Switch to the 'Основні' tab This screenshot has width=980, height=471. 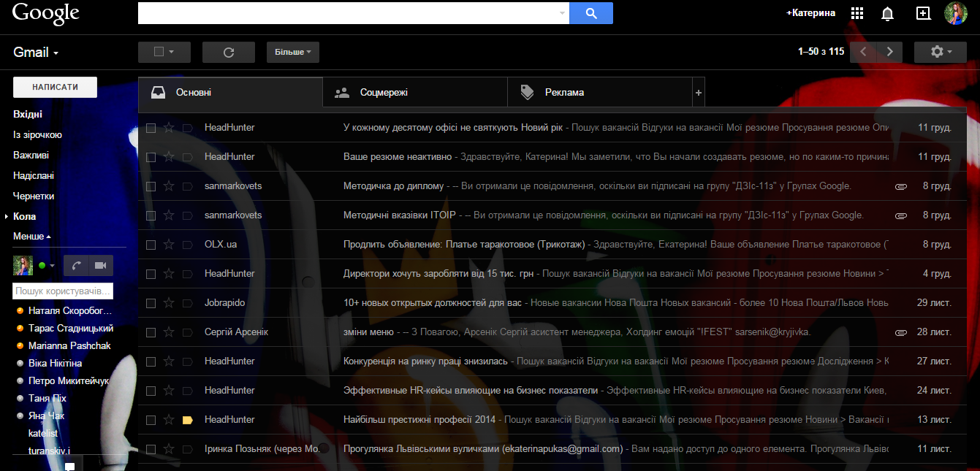tap(230, 93)
